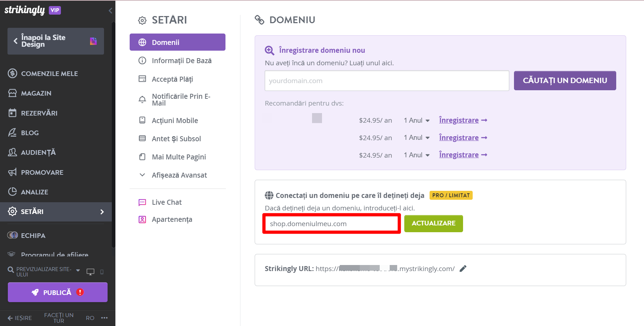The image size is (644, 326).
Task: Click the site preview search icon
Action: click(x=11, y=270)
